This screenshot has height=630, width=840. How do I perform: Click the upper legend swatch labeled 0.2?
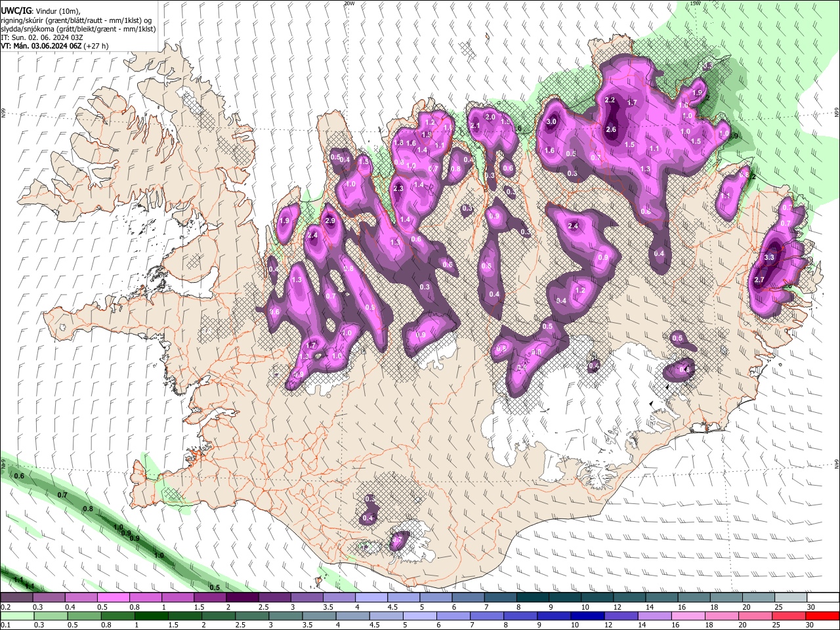pyautogui.click(x=16, y=598)
